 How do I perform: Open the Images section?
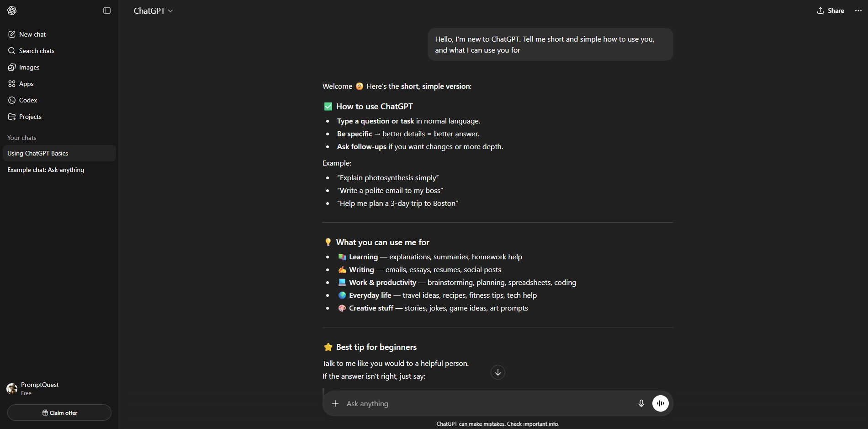click(x=29, y=67)
